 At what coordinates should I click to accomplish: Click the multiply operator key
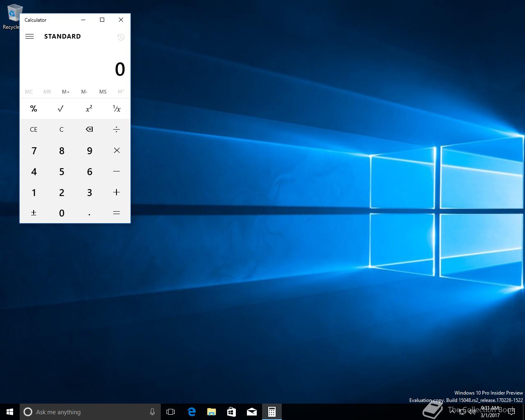click(x=116, y=151)
